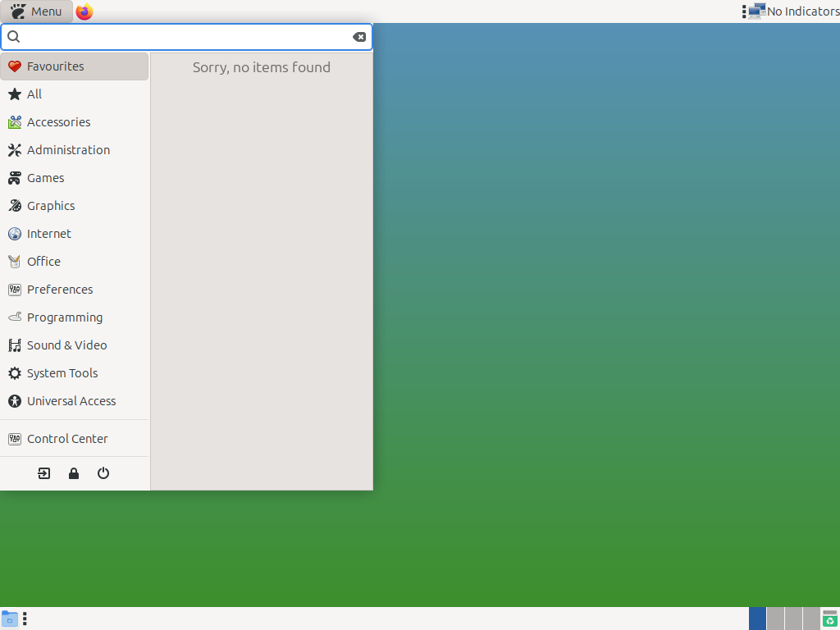The width and height of the screenshot is (840, 630).
Task: Click the log out icon
Action: click(x=44, y=473)
